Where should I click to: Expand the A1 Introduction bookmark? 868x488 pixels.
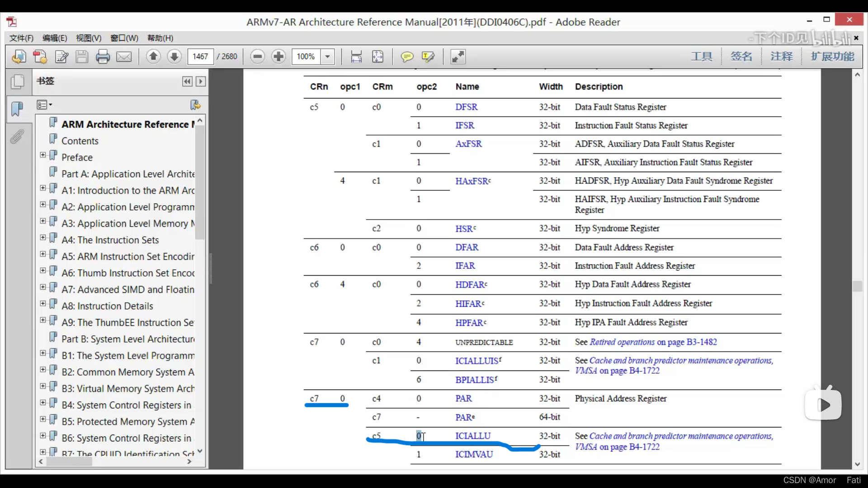(42, 189)
